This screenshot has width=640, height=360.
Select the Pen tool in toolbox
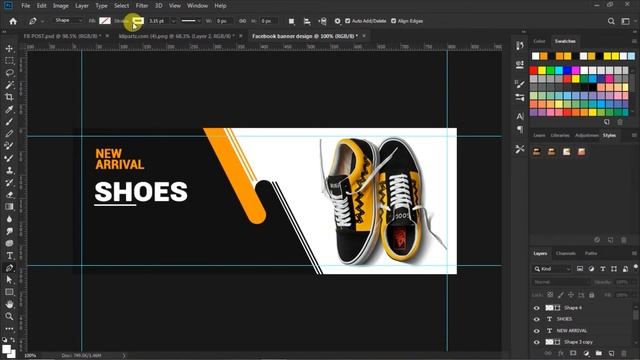9,268
